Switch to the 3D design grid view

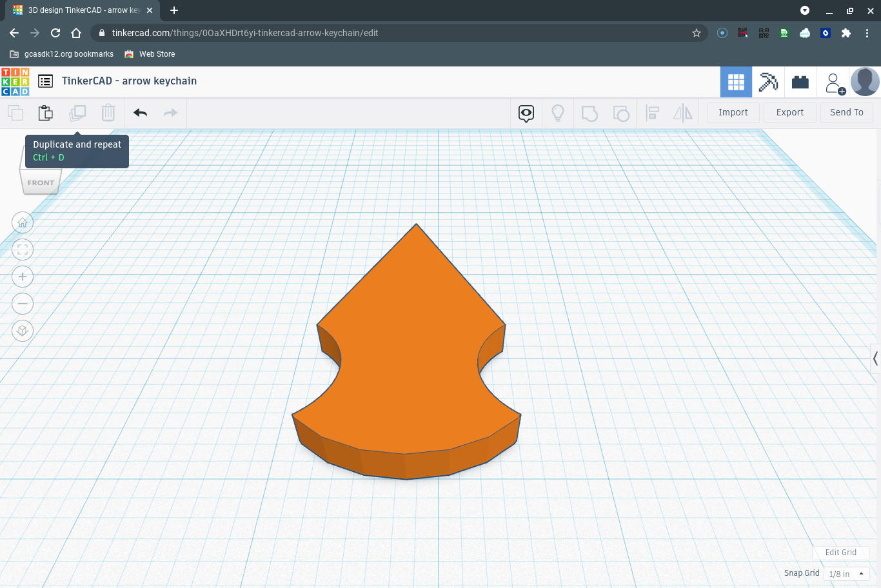(x=736, y=82)
